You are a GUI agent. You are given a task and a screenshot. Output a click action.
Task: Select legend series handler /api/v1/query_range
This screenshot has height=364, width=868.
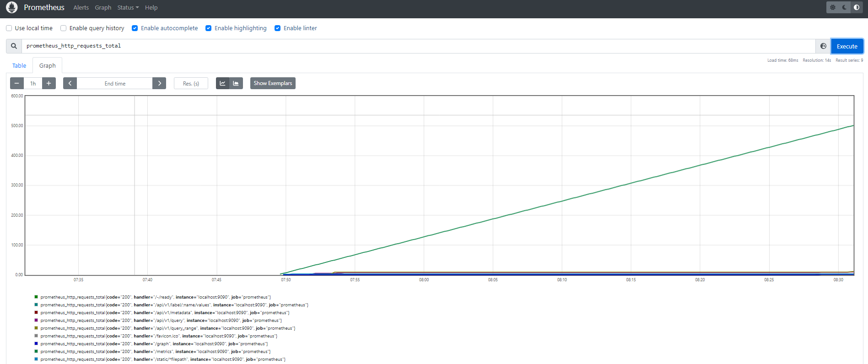[168, 328]
